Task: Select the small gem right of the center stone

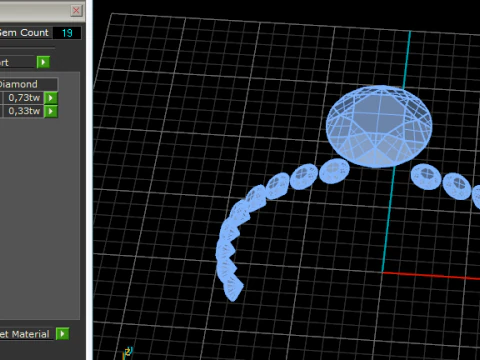Action: tap(426, 176)
